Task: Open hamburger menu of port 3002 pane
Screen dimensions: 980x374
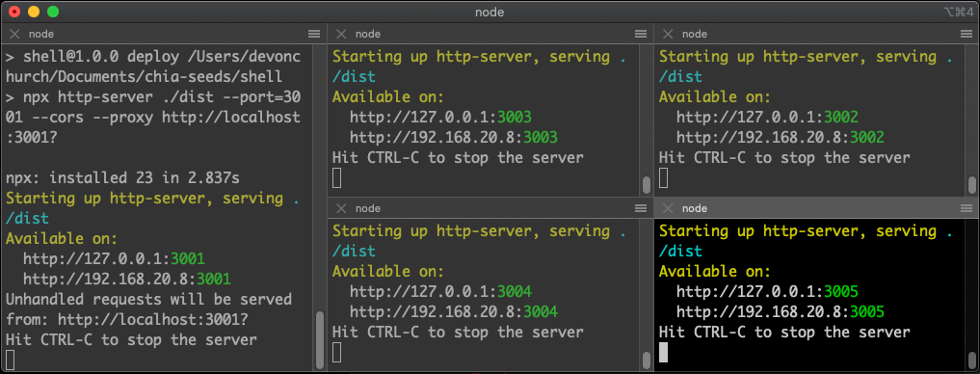Action: click(x=967, y=34)
